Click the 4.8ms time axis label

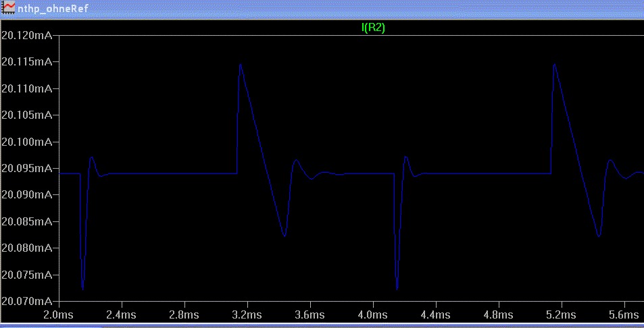point(499,315)
